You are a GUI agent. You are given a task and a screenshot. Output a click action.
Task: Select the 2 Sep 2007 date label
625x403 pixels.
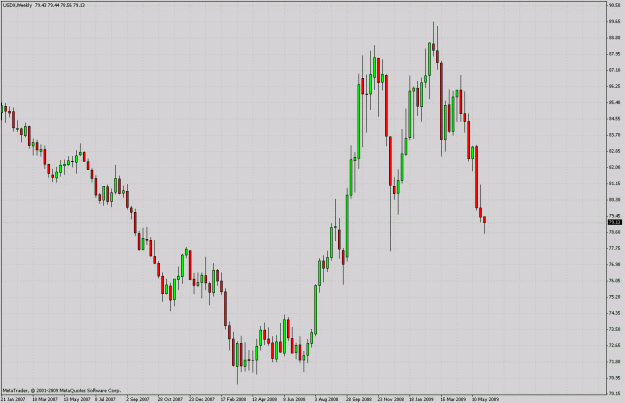(x=138, y=399)
